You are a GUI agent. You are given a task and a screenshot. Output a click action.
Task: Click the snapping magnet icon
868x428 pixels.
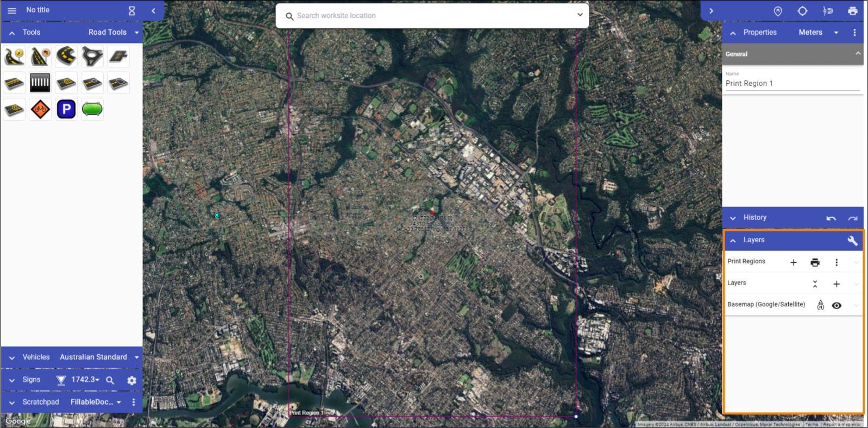click(828, 11)
